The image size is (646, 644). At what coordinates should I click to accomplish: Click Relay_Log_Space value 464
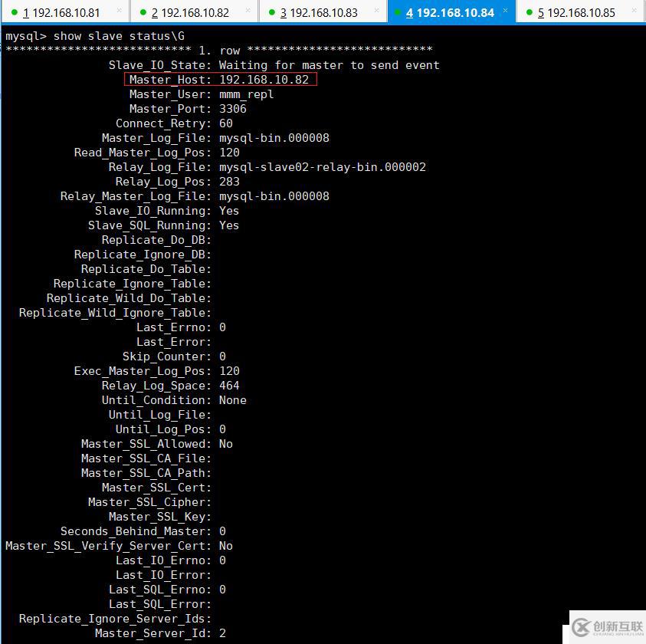pyautogui.click(x=229, y=386)
